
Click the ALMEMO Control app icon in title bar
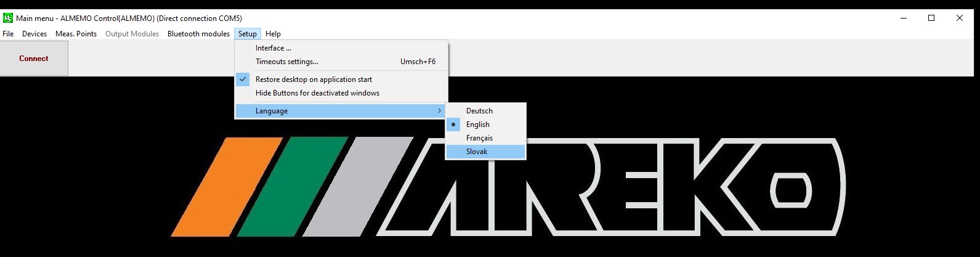click(8, 18)
